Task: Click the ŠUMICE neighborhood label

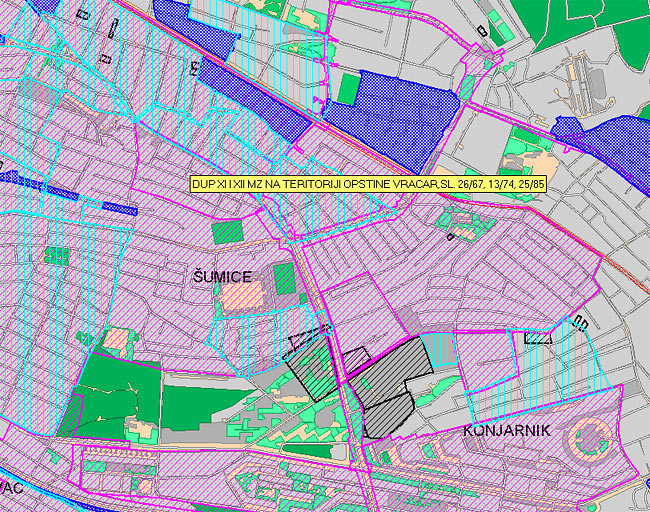Action: (222, 277)
